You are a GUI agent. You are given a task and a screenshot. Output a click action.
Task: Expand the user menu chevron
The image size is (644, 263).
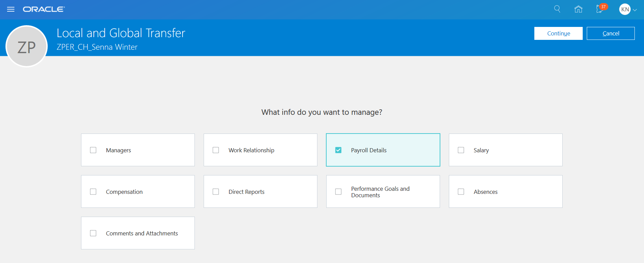635,10
